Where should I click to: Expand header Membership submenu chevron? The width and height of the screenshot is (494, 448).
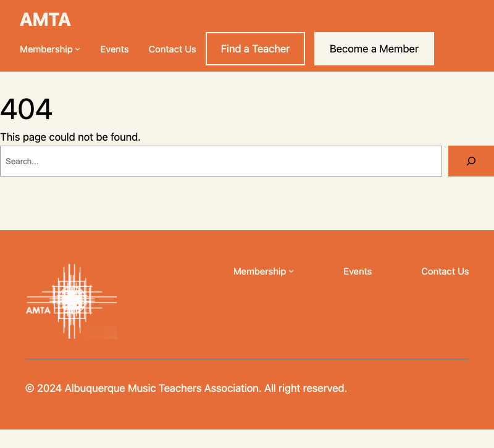(x=78, y=49)
